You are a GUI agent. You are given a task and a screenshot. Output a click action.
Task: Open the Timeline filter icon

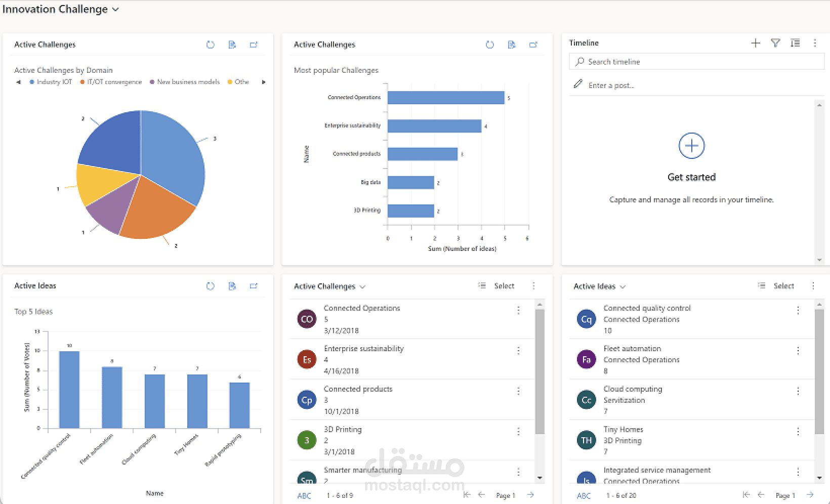[x=775, y=43]
